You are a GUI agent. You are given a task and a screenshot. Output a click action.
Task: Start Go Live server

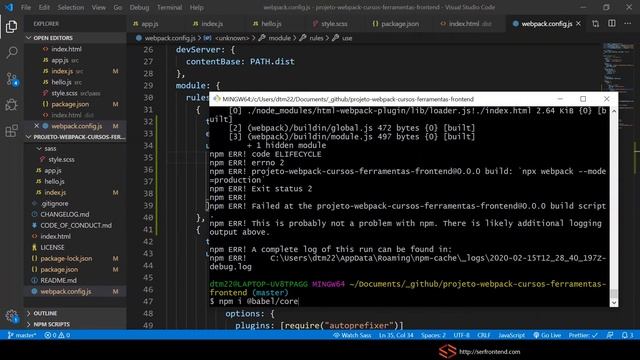[x=547, y=335]
